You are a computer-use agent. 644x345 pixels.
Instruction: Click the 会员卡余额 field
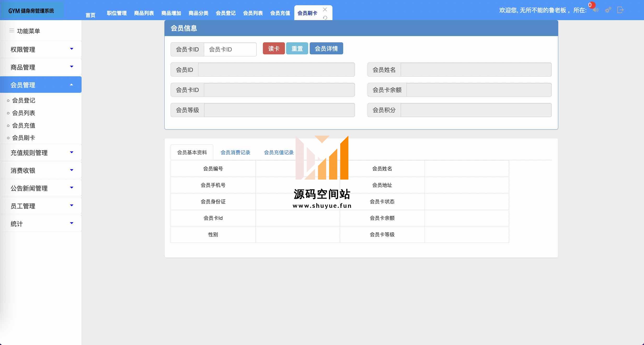[479, 90]
